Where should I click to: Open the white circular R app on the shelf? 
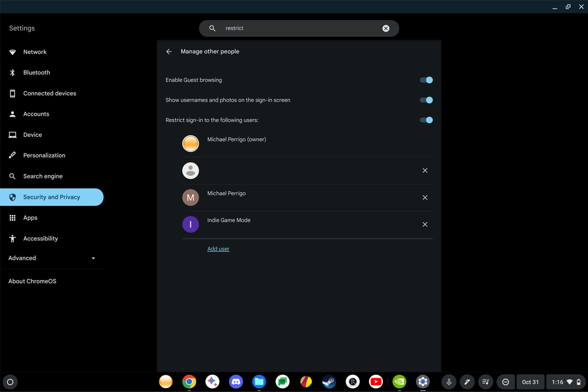(x=353, y=382)
